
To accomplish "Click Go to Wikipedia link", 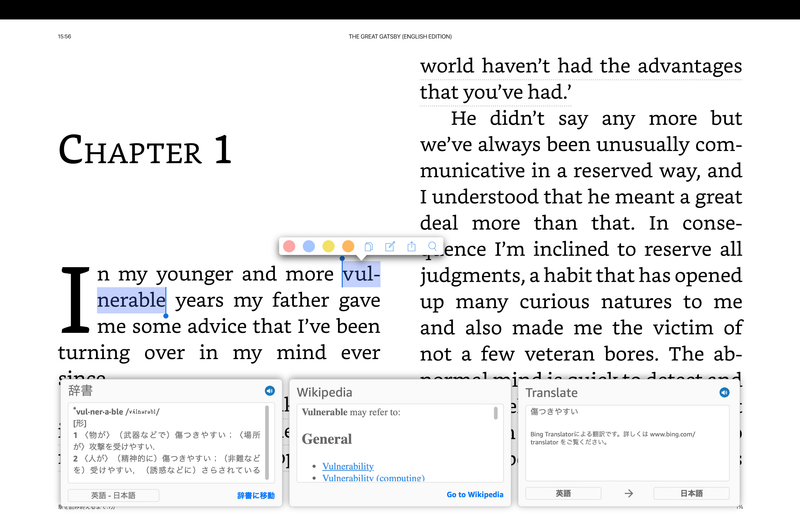I will (474, 494).
